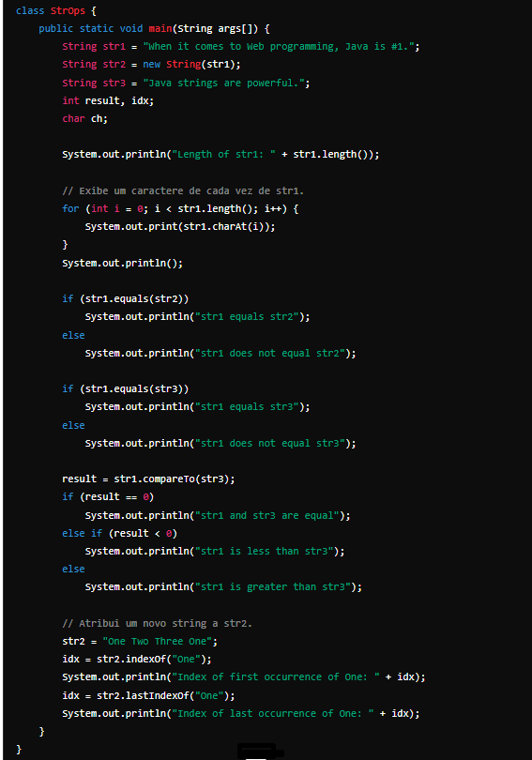The image size is (532, 760).
Task: Click the "Java strings are powerful." string literal
Action: (x=224, y=83)
